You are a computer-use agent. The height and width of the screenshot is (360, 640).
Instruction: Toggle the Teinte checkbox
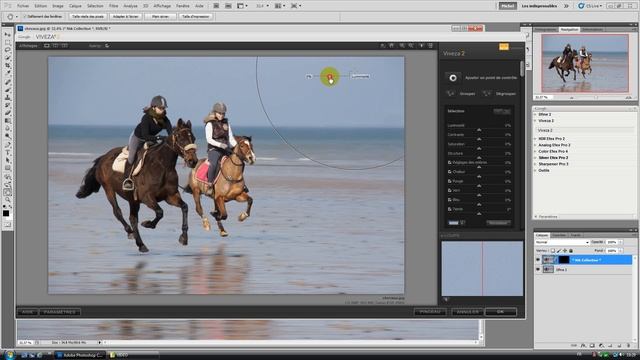(449, 209)
